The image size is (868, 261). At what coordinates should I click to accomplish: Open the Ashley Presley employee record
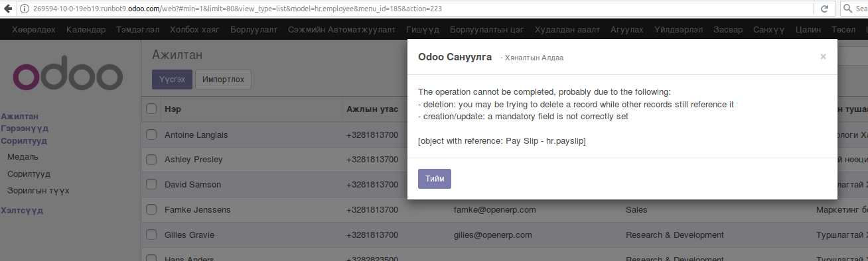point(193,160)
